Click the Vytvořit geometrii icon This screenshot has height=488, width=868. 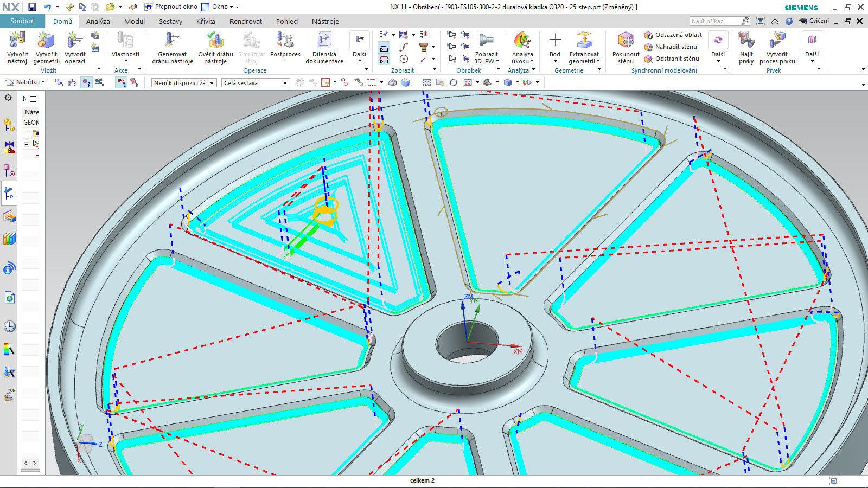(46, 40)
